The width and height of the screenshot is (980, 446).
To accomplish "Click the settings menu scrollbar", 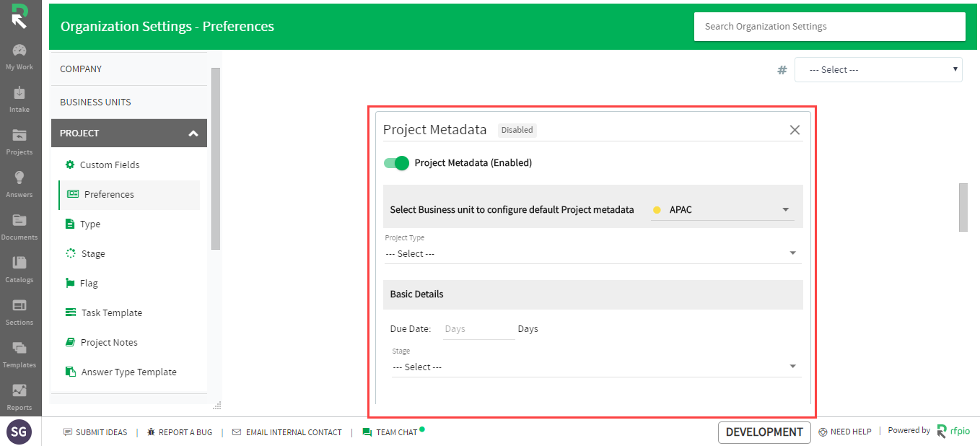I will click(x=216, y=159).
